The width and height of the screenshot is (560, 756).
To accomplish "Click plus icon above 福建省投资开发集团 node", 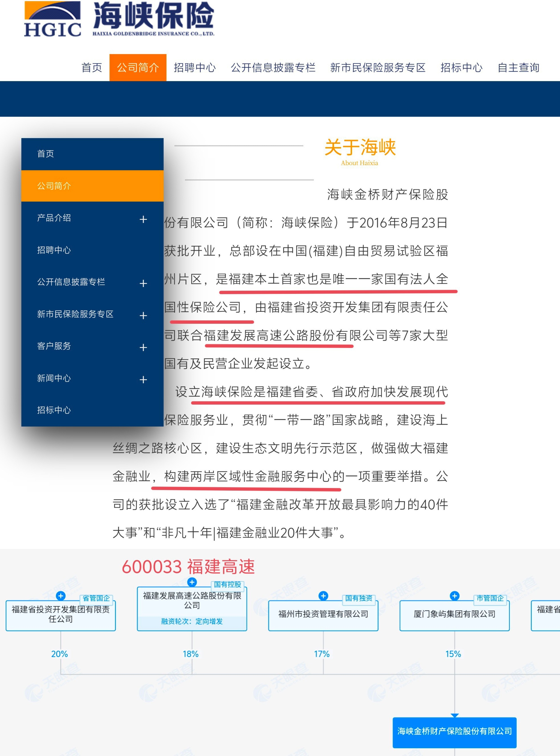I will pos(61,596).
